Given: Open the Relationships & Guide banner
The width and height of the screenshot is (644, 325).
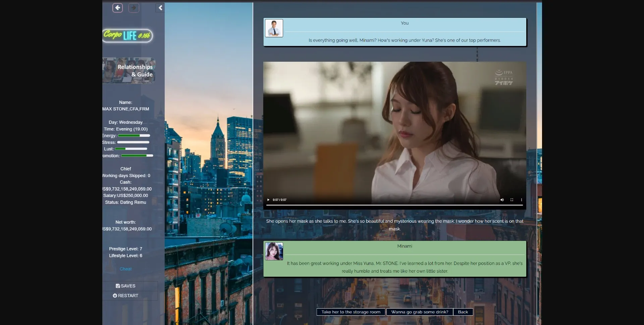Looking at the screenshot, I should click(129, 70).
